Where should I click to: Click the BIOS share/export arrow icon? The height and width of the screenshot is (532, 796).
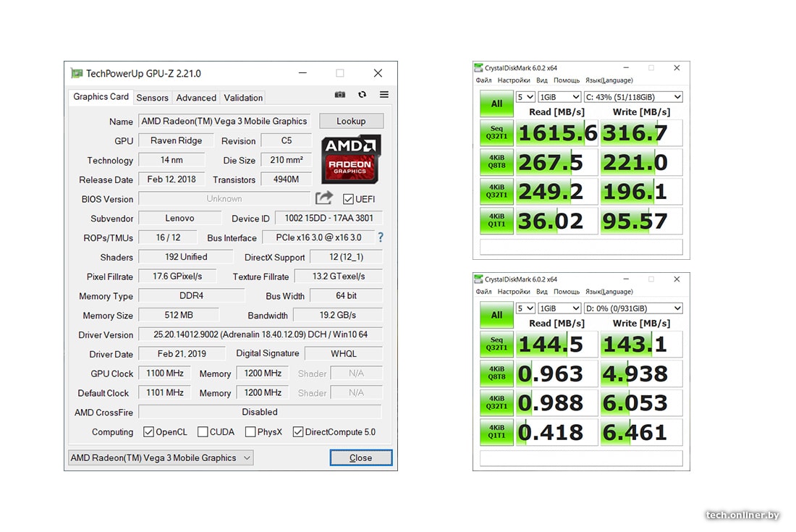(324, 198)
